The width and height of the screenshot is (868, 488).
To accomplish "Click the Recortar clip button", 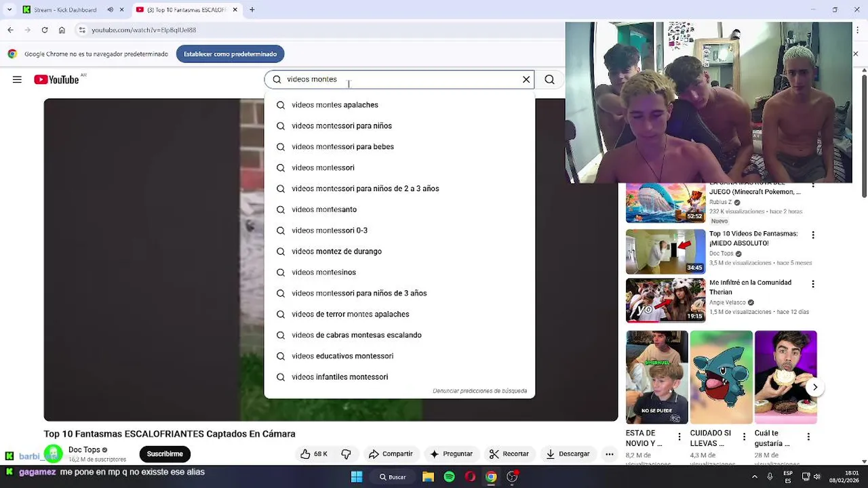I will tap(509, 454).
